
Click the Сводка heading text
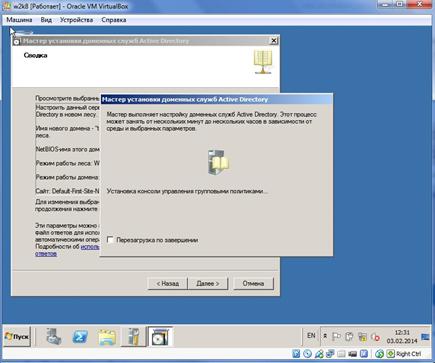tap(35, 55)
